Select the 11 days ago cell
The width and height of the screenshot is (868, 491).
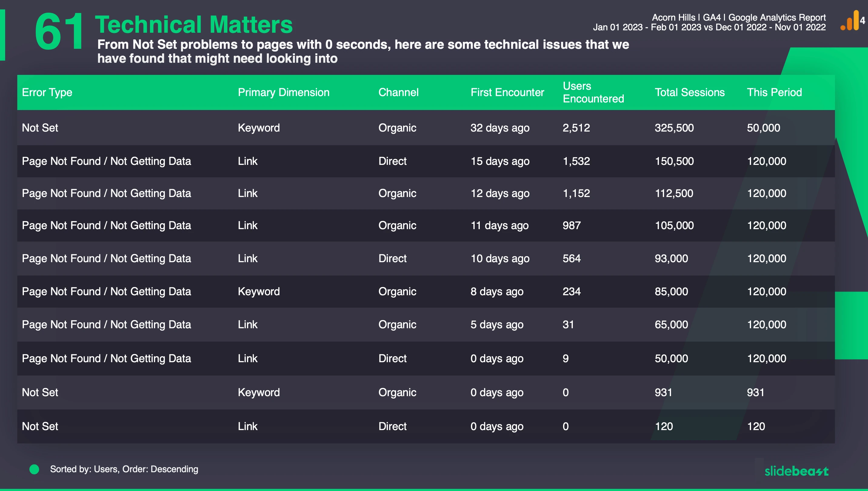pos(499,225)
